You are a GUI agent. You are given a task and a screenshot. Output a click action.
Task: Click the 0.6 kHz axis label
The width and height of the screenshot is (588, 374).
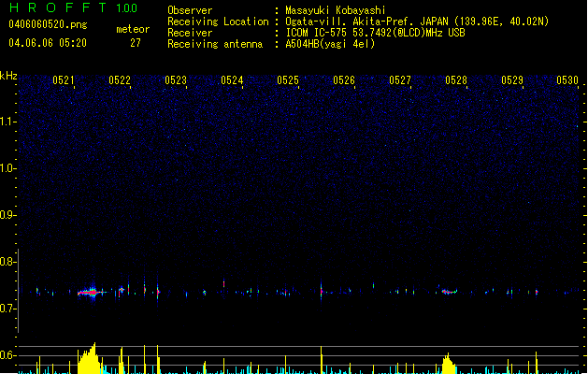7,355
